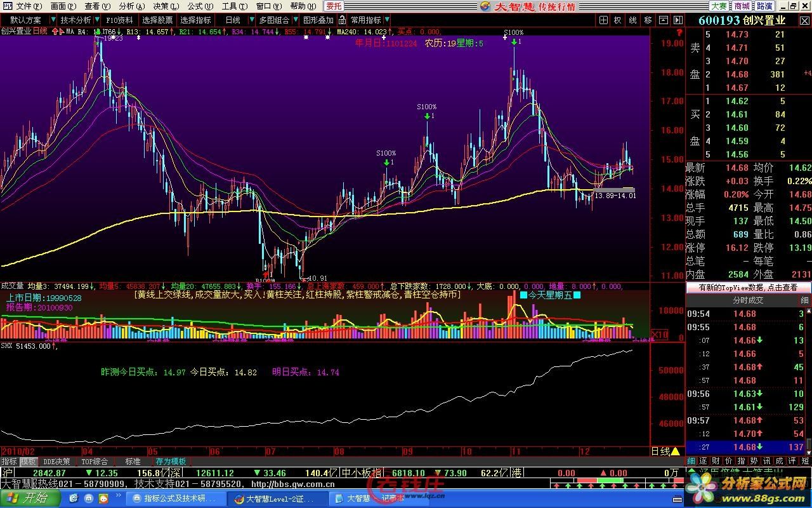Toggle the 权 adjustment button
Image resolution: width=812 pixels, height=508 pixels.
[x=617, y=20]
